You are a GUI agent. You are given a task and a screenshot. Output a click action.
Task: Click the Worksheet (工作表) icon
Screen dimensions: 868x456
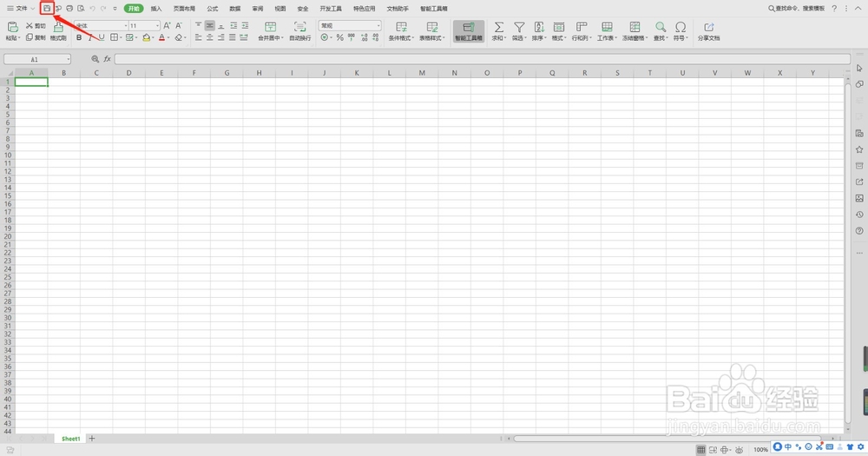pyautogui.click(x=607, y=27)
